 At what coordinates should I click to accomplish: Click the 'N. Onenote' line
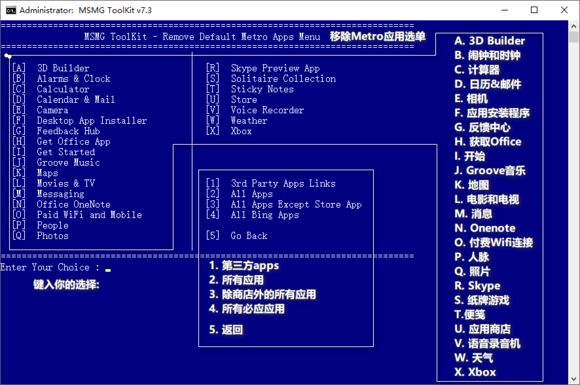pyautogui.click(x=485, y=228)
